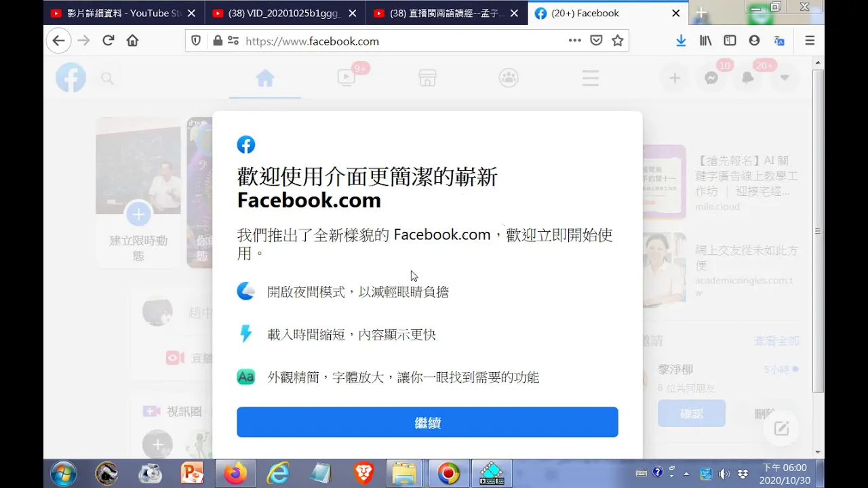
Task: Close the VID_20201025 tab
Action: click(354, 13)
